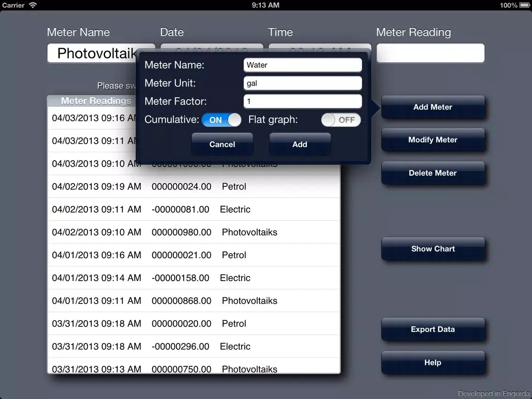Edit the Meter Unit field 'gal'
This screenshot has height=399, width=532.
pos(303,83)
